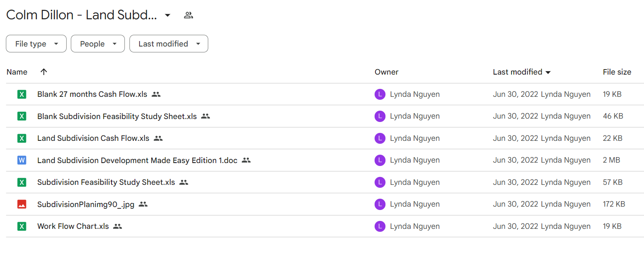This screenshot has width=644, height=280.
Task: Select Blank 27 months Cash Flow.xls file name
Action: pos(92,94)
